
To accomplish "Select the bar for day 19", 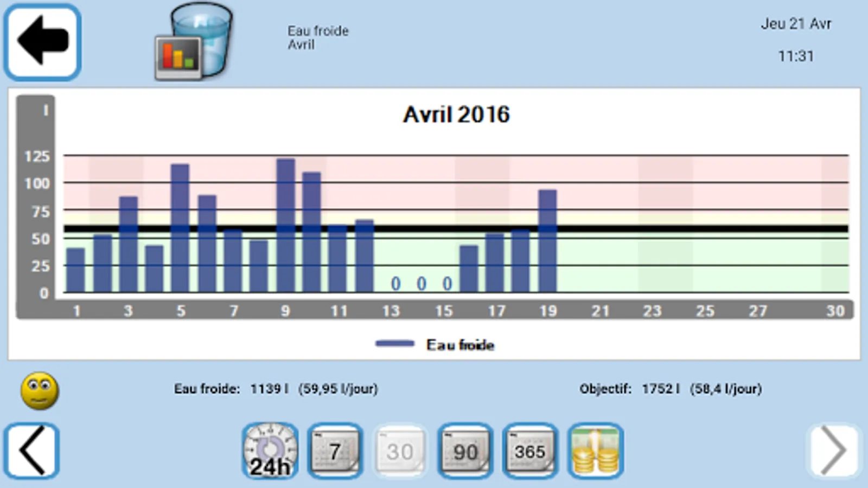I will click(547, 241).
